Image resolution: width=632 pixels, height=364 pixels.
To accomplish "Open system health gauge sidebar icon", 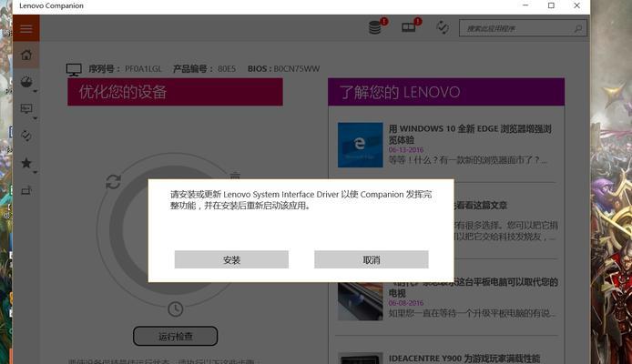I will (26, 82).
